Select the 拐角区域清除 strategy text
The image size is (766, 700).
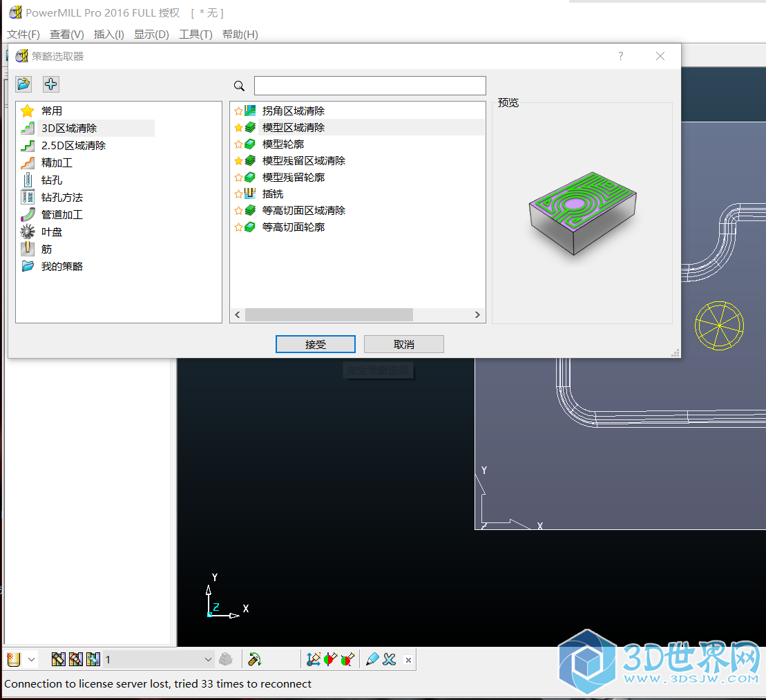[x=293, y=111]
